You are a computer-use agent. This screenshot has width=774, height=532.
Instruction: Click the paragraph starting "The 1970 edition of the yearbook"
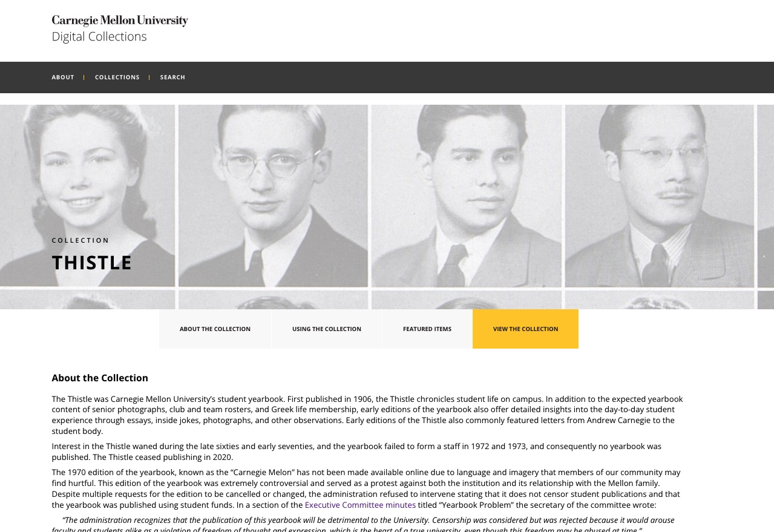(x=366, y=488)
